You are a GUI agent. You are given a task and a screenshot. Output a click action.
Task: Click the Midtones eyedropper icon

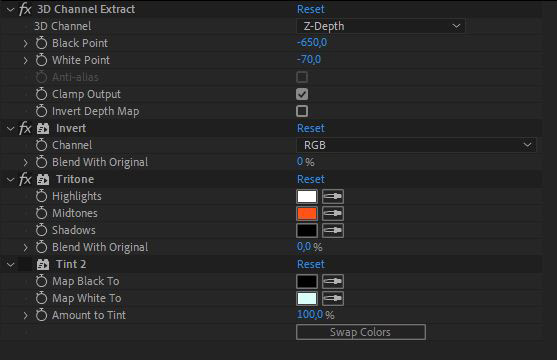click(333, 213)
